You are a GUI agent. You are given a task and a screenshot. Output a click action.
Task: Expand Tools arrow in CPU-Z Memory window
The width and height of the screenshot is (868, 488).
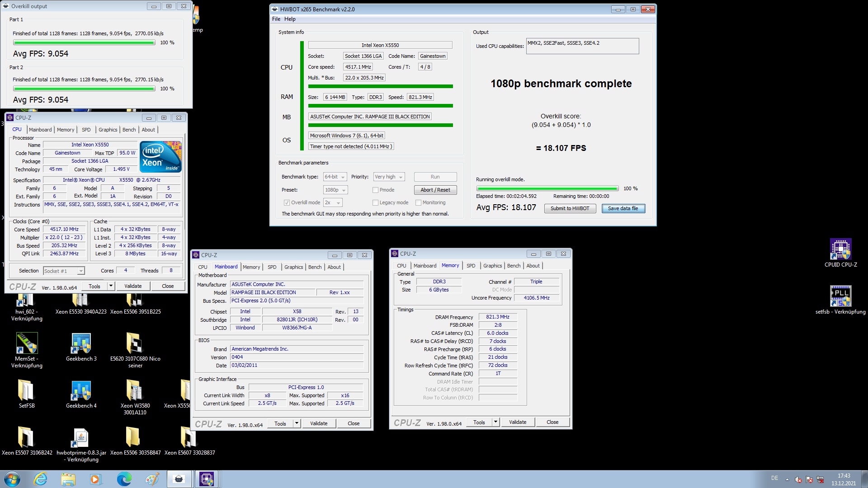[x=495, y=422]
